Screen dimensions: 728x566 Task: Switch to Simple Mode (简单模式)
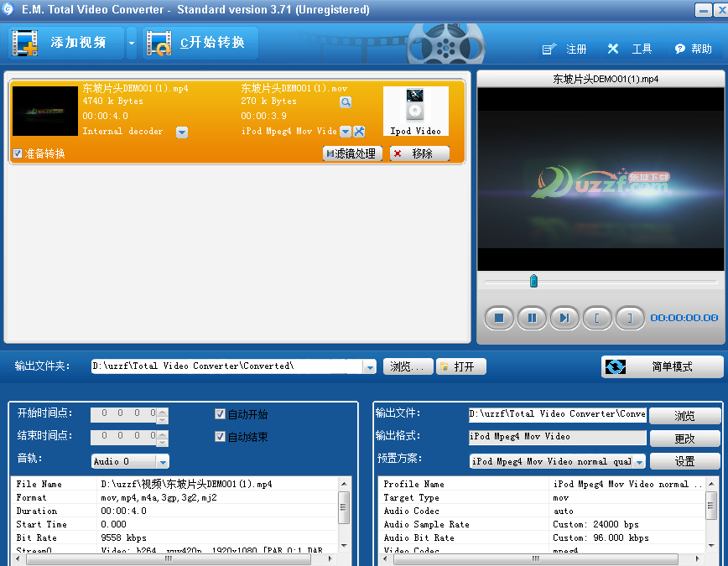(662, 366)
